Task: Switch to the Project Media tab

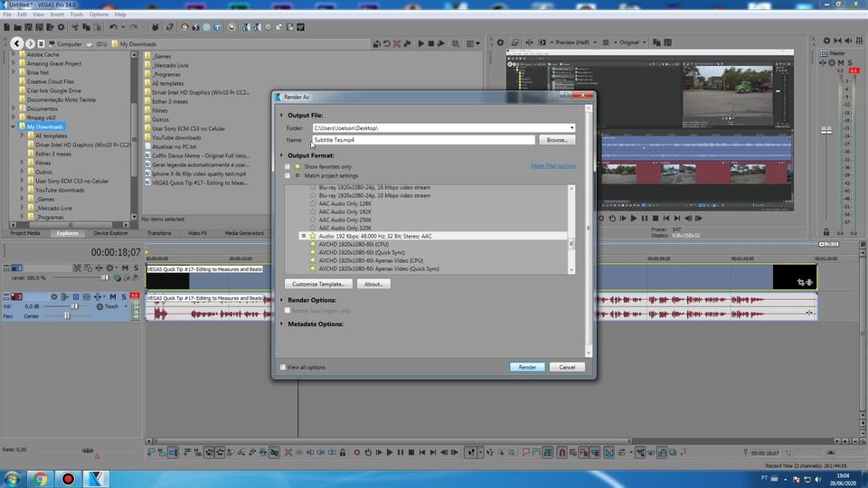Action: click(x=25, y=233)
